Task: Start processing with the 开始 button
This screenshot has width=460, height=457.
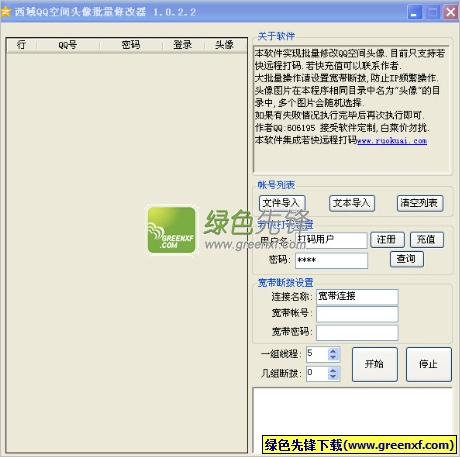Action: click(375, 364)
